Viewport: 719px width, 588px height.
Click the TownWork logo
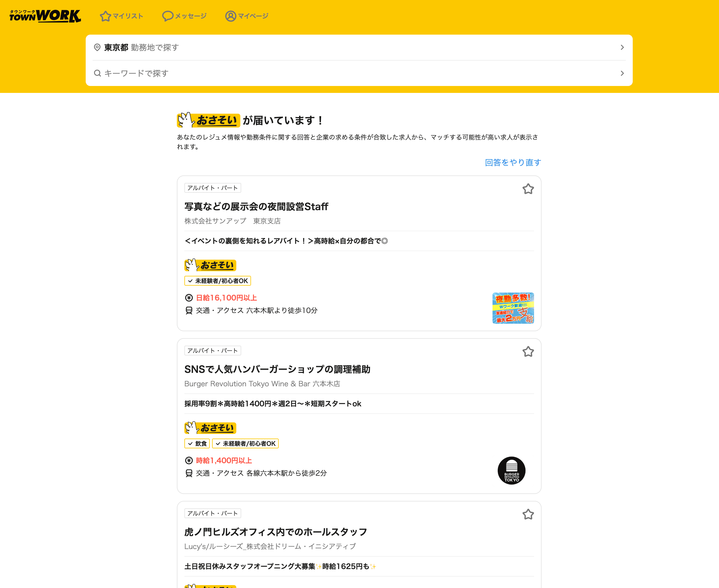pyautogui.click(x=45, y=16)
